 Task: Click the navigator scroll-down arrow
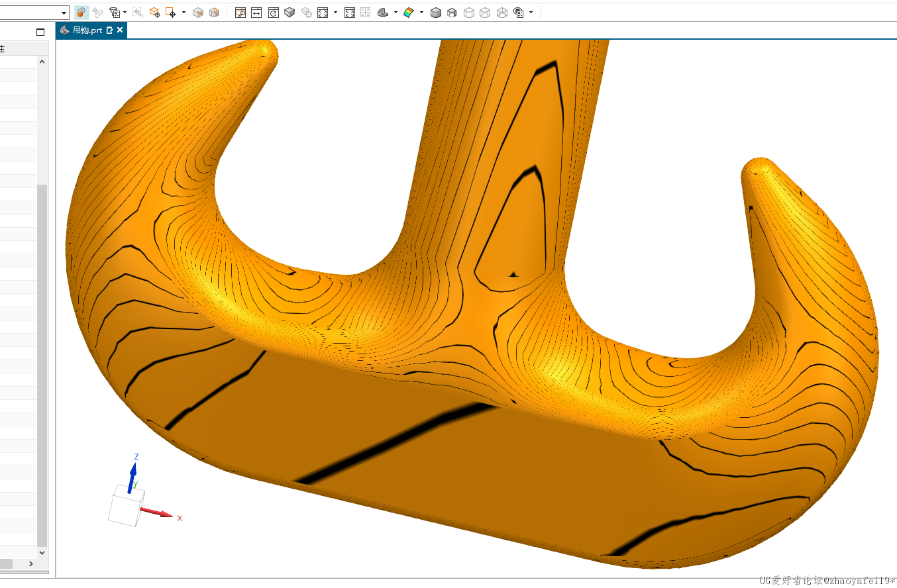42,552
